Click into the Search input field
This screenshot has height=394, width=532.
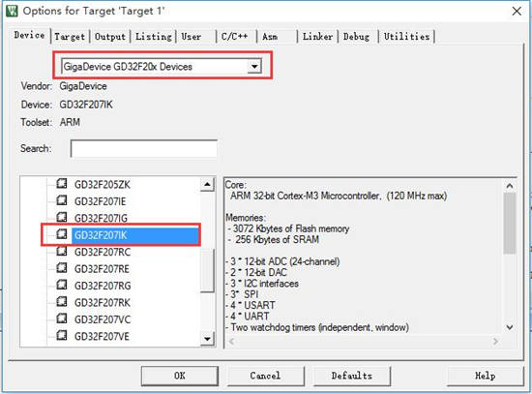[x=144, y=148]
